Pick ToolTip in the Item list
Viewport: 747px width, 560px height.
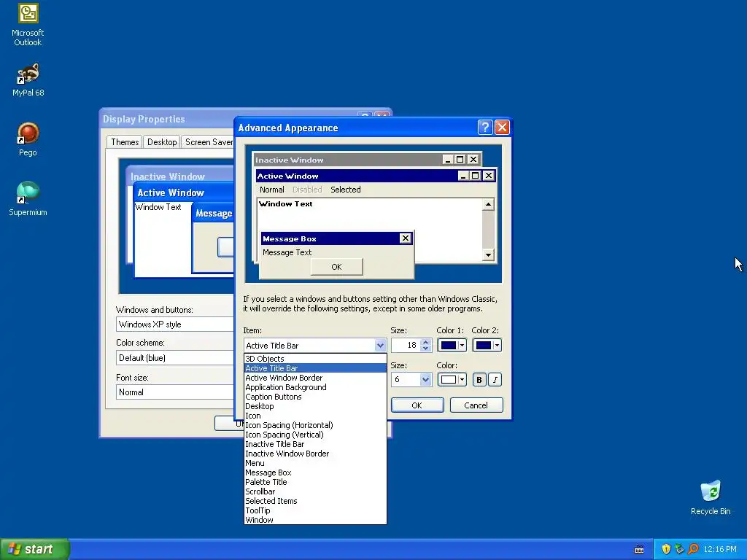[315, 510]
